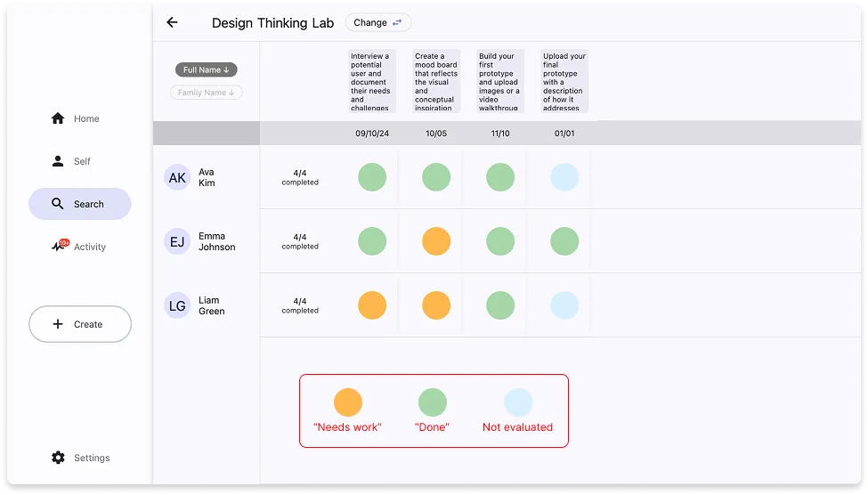The image size is (868, 495).
Task: Click Ava Kim's 09/10/24 green status circle
Action: pyautogui.click(x=372, y=177)
